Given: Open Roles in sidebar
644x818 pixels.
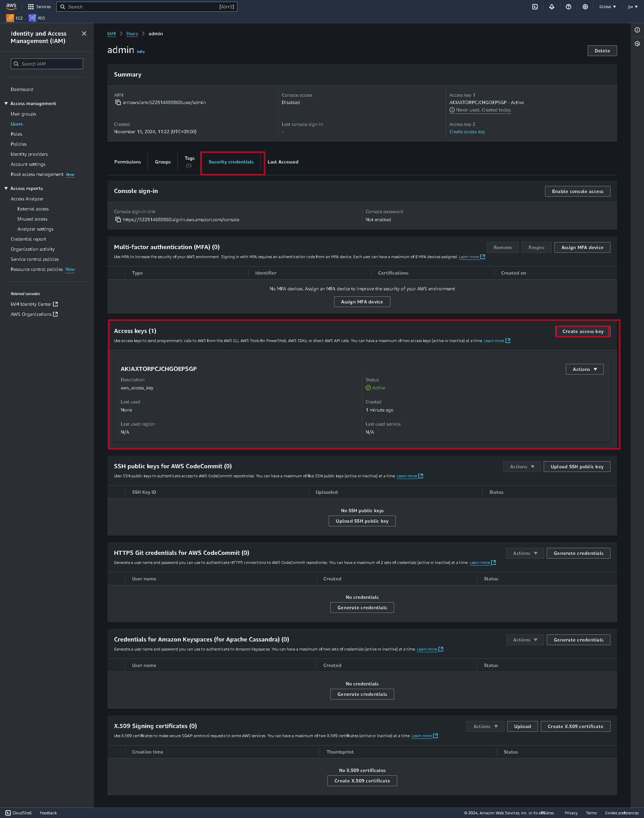Looking at the screenshot, I should tap(16, 134).
